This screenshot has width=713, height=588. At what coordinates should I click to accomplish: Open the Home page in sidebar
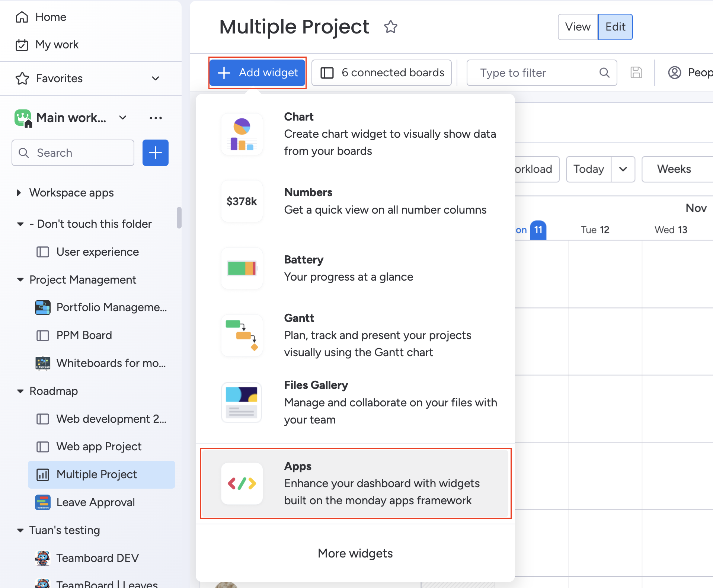[51, 17]
